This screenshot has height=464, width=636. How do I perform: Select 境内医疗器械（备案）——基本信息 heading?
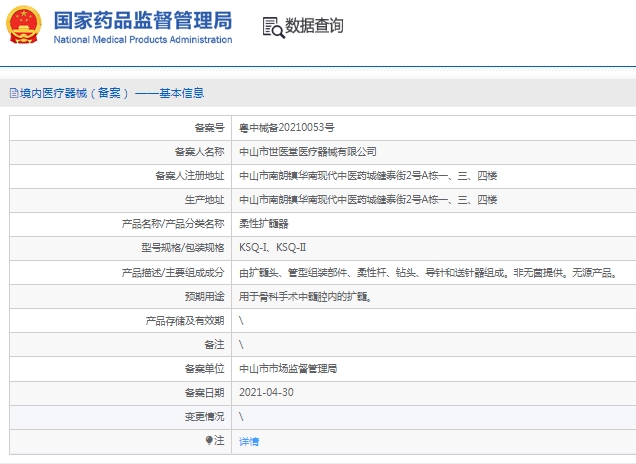pos(112,93)
